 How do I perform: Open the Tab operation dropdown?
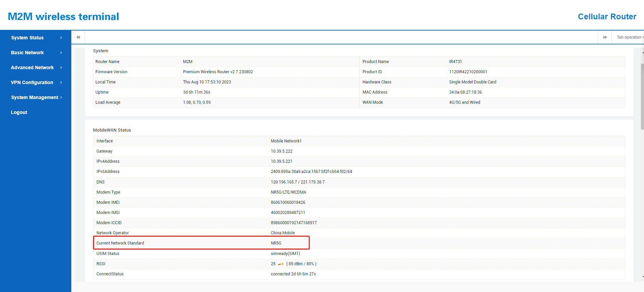(630, 37)
